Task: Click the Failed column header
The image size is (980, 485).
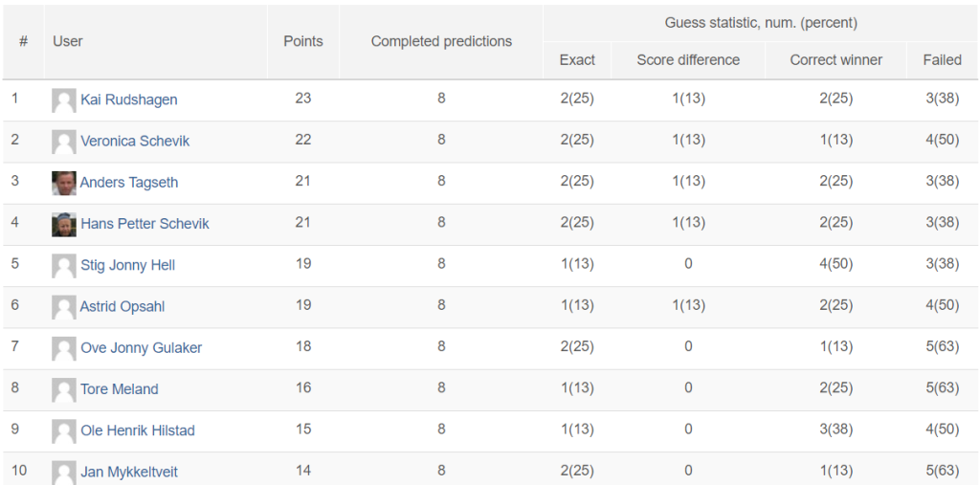Action: point(942,60)
